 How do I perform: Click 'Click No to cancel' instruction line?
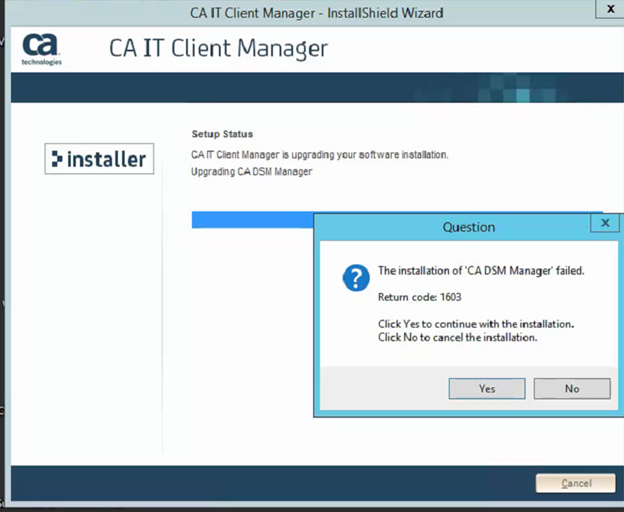coord(458,337)
